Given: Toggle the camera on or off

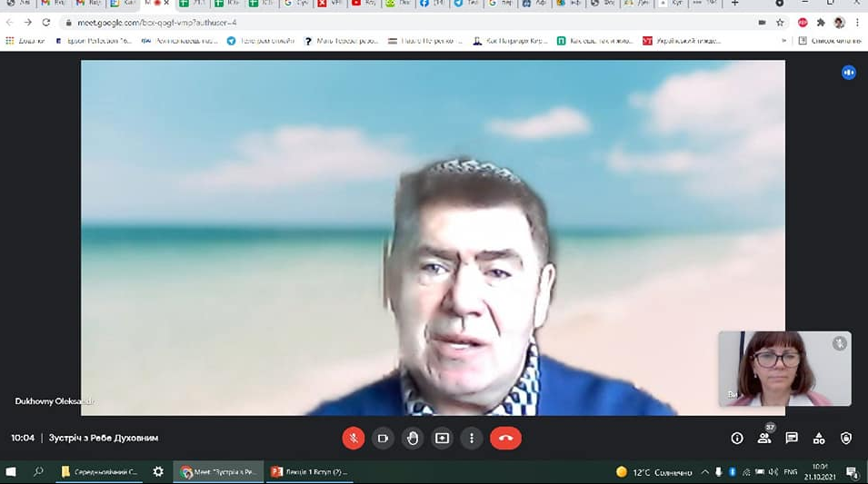Looking at the screenshot, I should point(383,438).
